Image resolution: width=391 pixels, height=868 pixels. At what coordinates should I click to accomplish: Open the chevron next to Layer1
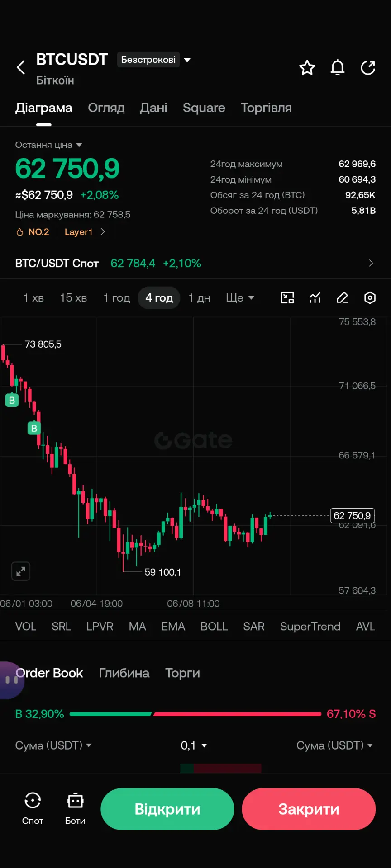click(103, 232)
